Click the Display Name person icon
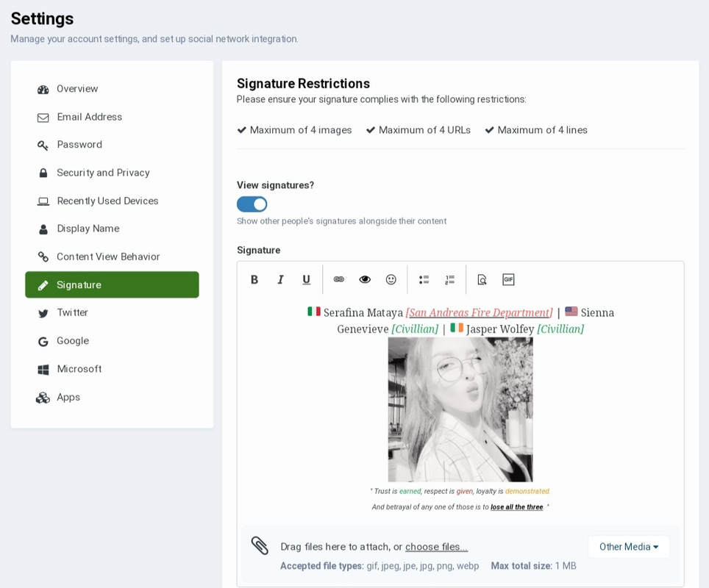The image size is (709, 588). [x=43, y=229]
